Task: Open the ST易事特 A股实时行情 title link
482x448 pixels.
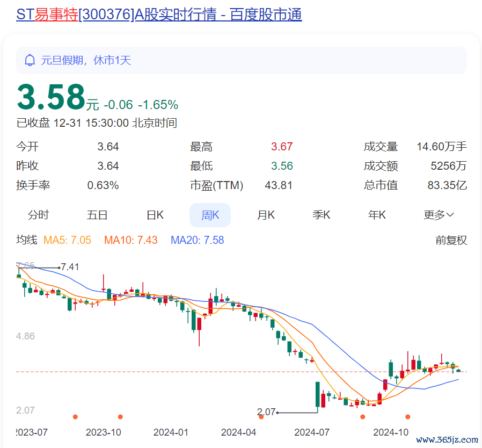Action: (x=159, y=15)
